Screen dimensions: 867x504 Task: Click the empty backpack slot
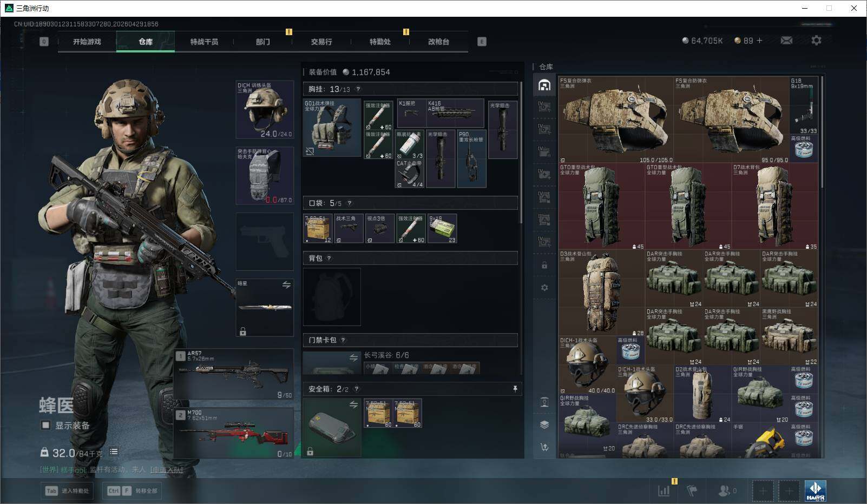pos(332,297)
